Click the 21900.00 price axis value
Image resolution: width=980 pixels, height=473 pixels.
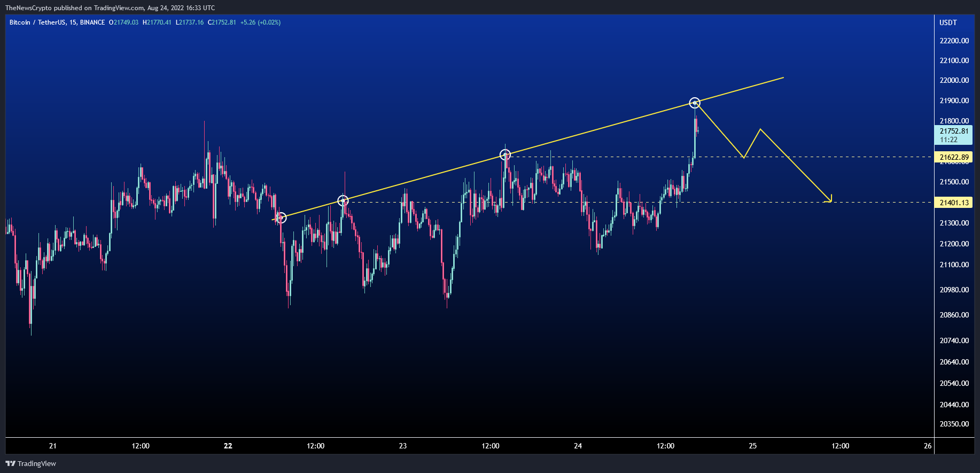tap(954, 100)
